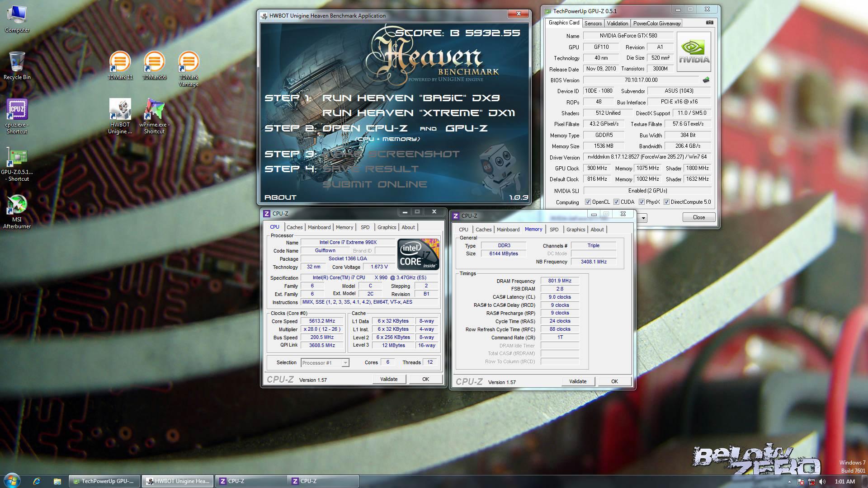Click About in Heaven Benchmark app
Screen dimensions: 868x488
coord(280,197)
